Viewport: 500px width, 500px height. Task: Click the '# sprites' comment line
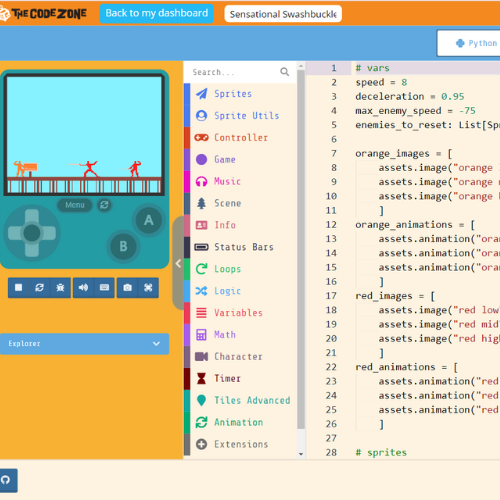click(381, 452)
